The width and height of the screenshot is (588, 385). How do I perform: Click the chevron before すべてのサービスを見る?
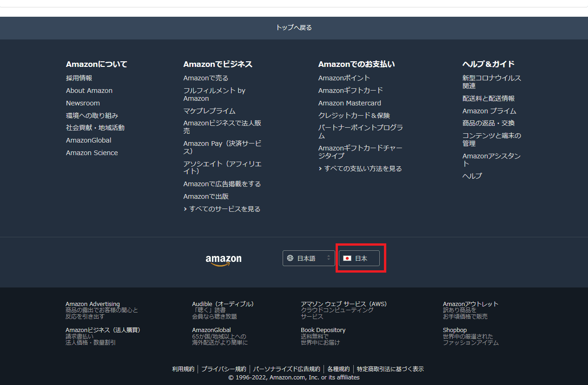(185, 209)
